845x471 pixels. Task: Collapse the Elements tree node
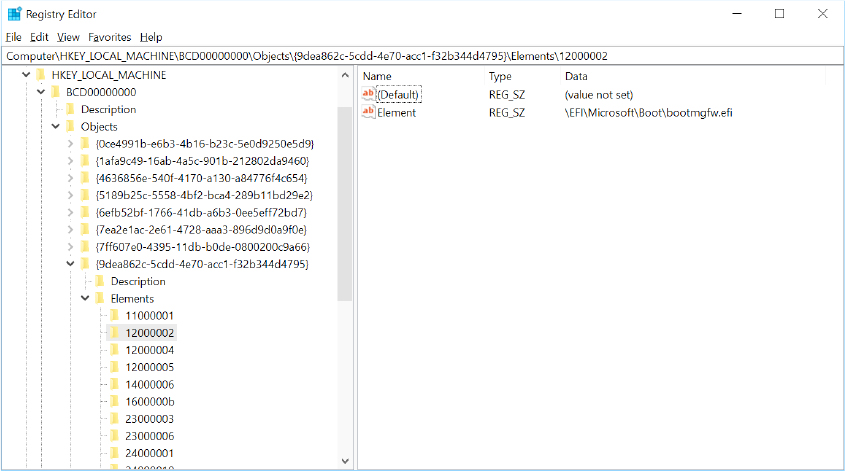click(85, 298)
